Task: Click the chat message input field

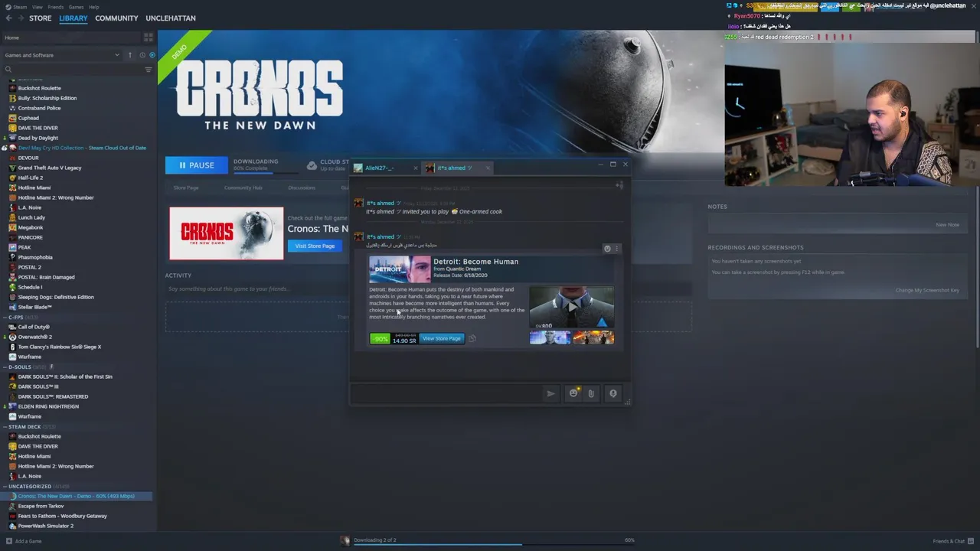Action: tap(446, 393)
